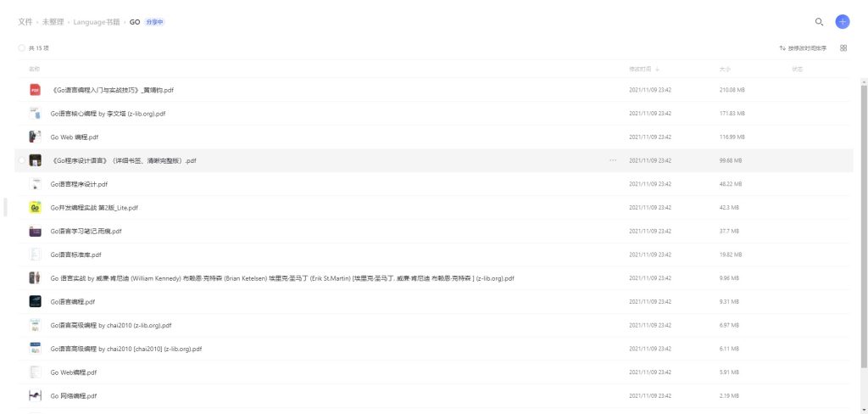Click the scrollbar down arrow
This screenshot has width=868, height=414.
pyautogui.click(x=864, y=410)
